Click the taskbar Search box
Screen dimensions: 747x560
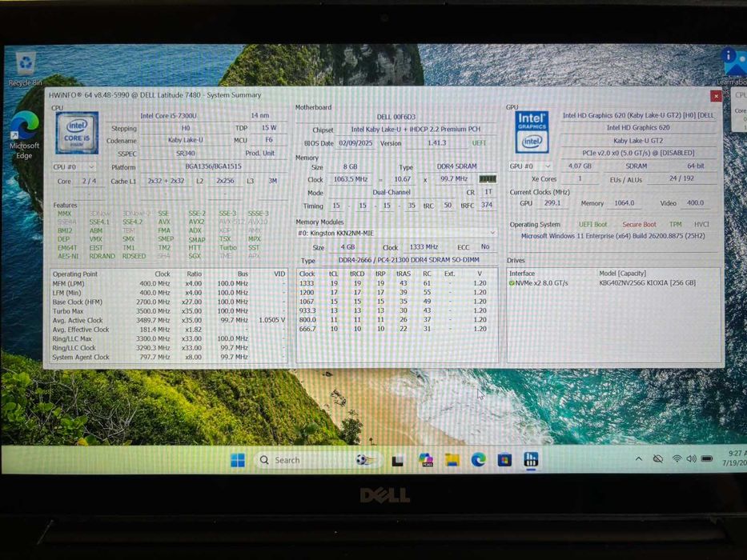[x=318, y=460]
